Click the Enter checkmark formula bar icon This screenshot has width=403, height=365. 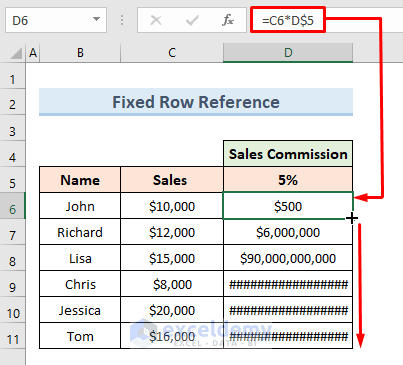[x=192, y=21]
